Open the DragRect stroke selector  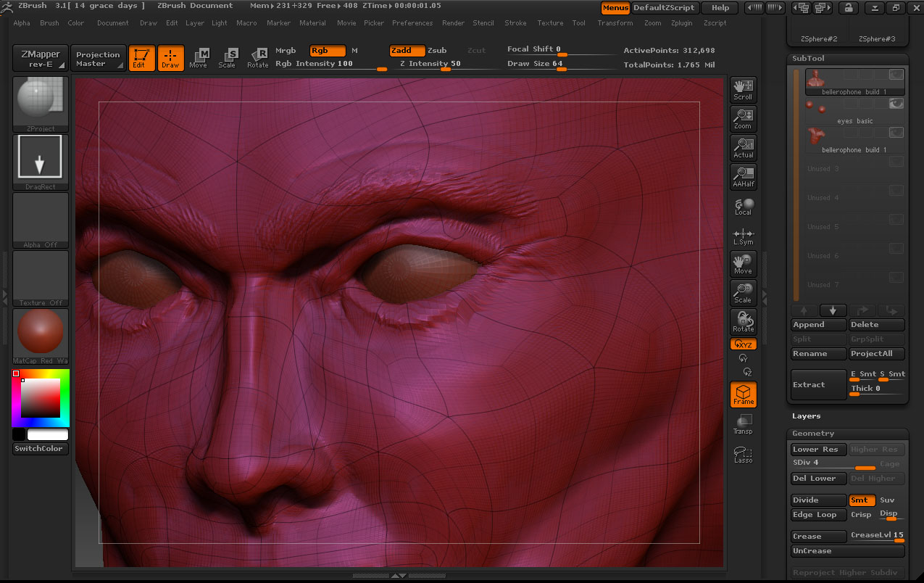41,162
